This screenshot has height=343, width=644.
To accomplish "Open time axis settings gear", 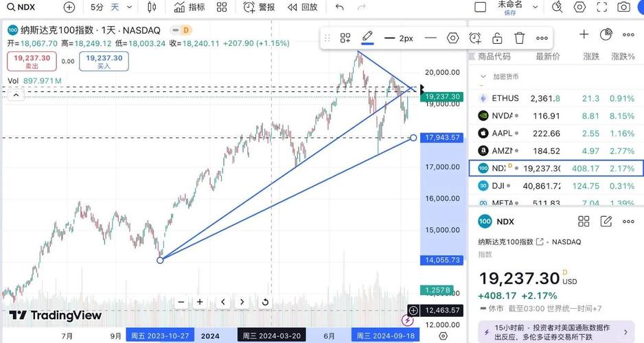I will click(x=443, y=335).
